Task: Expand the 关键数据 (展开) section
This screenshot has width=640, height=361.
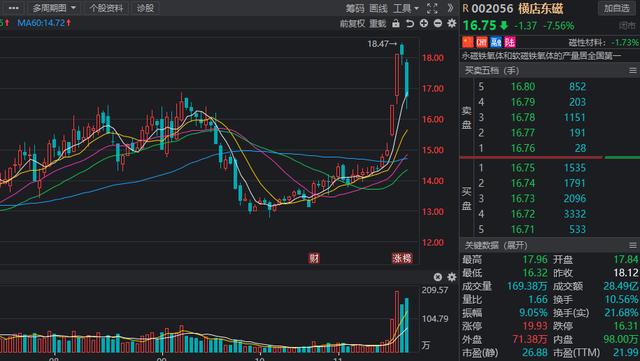Action: (x=496, y=245)
